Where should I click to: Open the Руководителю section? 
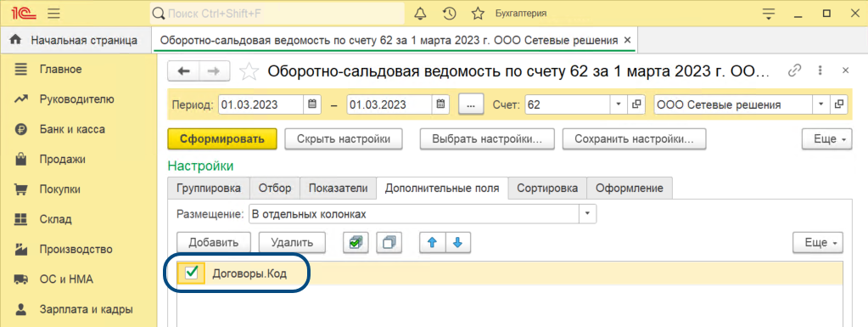coord(77,99)
